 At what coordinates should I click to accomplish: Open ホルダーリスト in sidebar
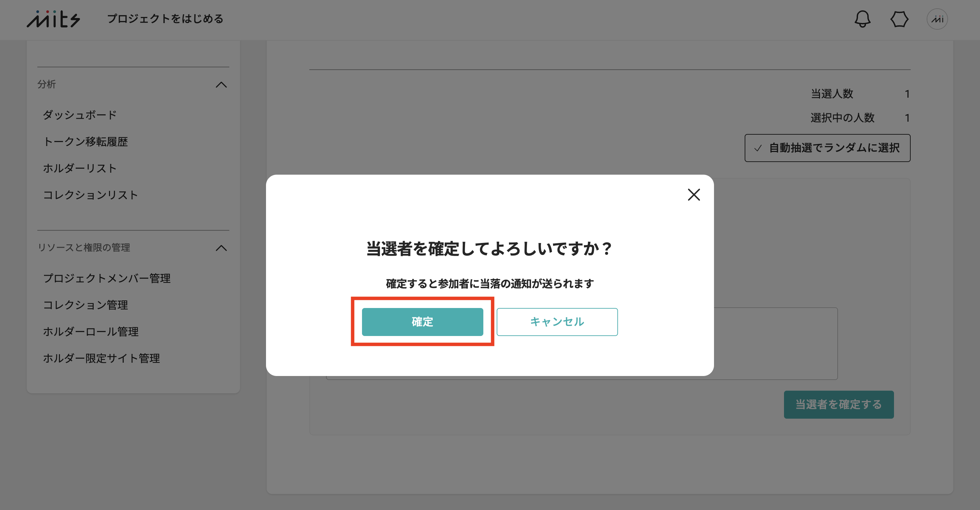(80, 168)
